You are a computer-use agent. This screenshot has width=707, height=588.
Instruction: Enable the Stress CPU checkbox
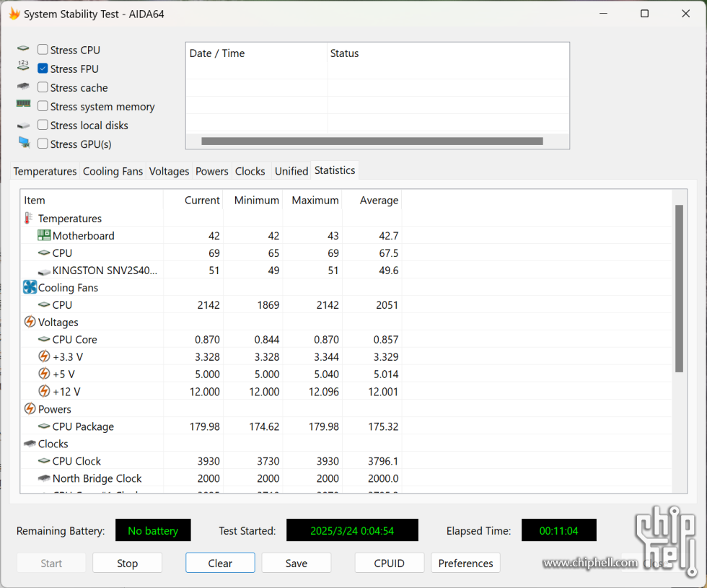(x=43, y=49)
